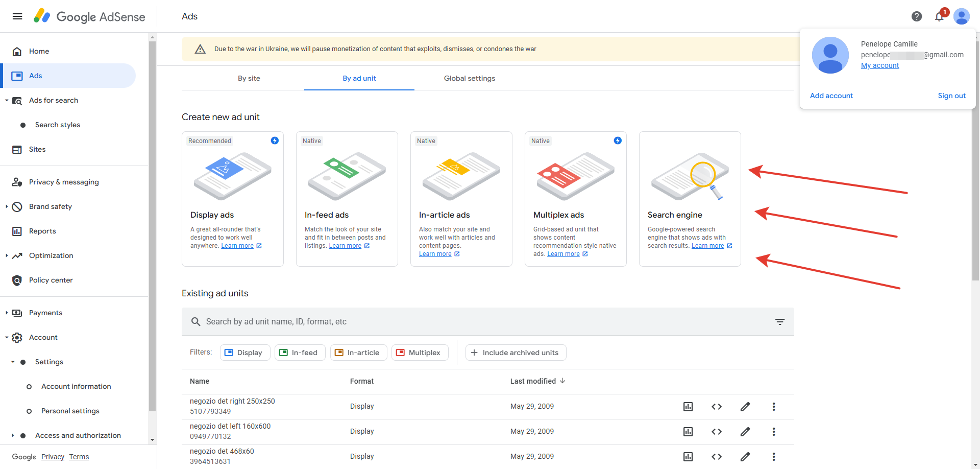Collapse the Account section
Image resolution: width=980 pixels, height=469 pixels.
click(7, 337)
